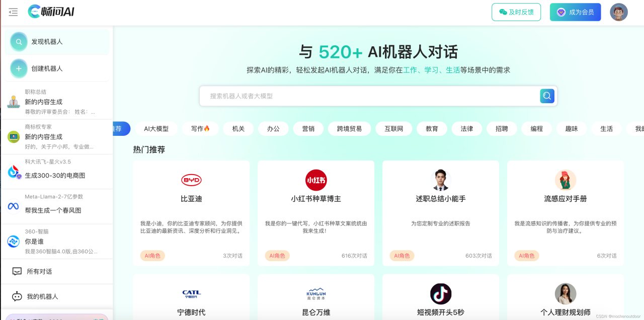Click the 畅问AI logo
The width and height of the screenshot is (644, 320).
(x=51, y=12)
